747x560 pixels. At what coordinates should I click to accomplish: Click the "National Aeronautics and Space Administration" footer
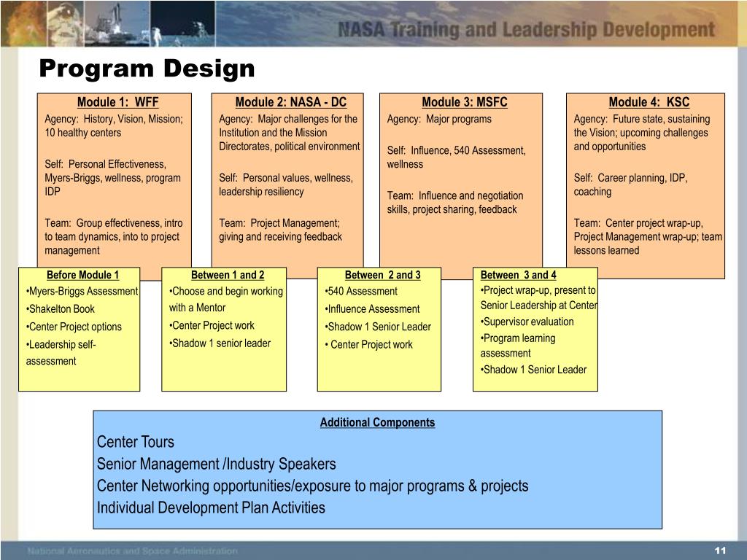click(133, 551)
